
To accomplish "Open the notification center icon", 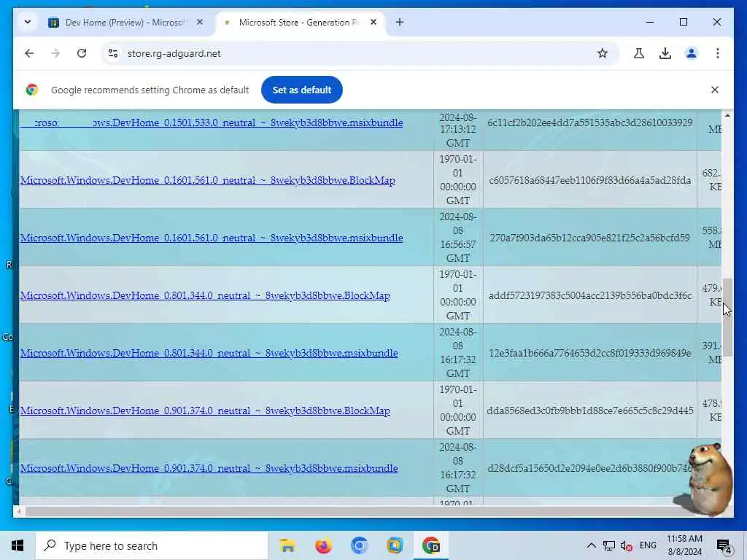I will click(724, 545).
